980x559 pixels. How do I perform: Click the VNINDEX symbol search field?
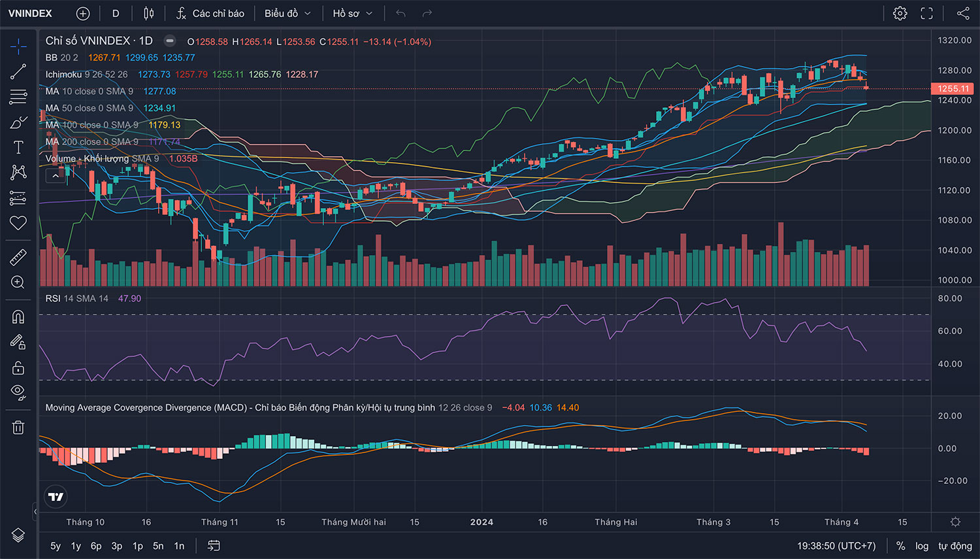click(30, 14)
